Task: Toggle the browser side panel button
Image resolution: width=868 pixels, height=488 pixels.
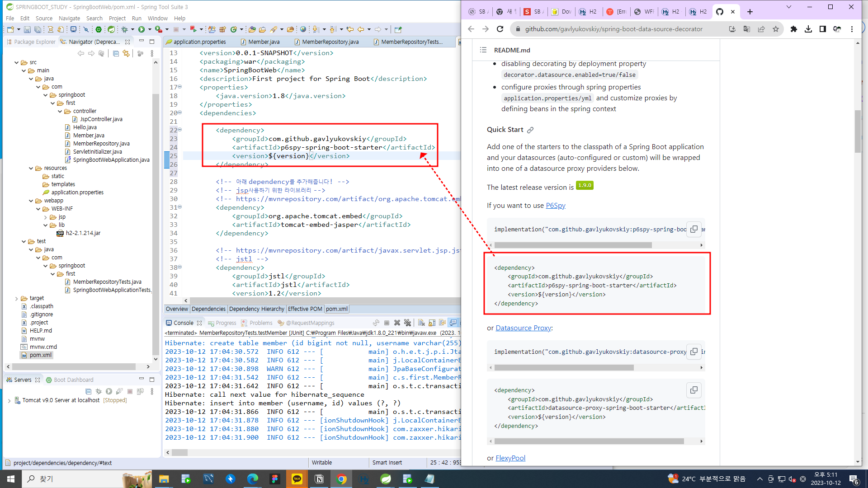Action: point(823,29)
